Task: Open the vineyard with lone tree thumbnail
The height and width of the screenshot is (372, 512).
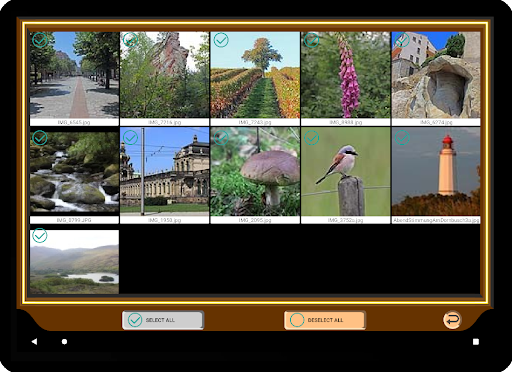Action: point(255,75)
